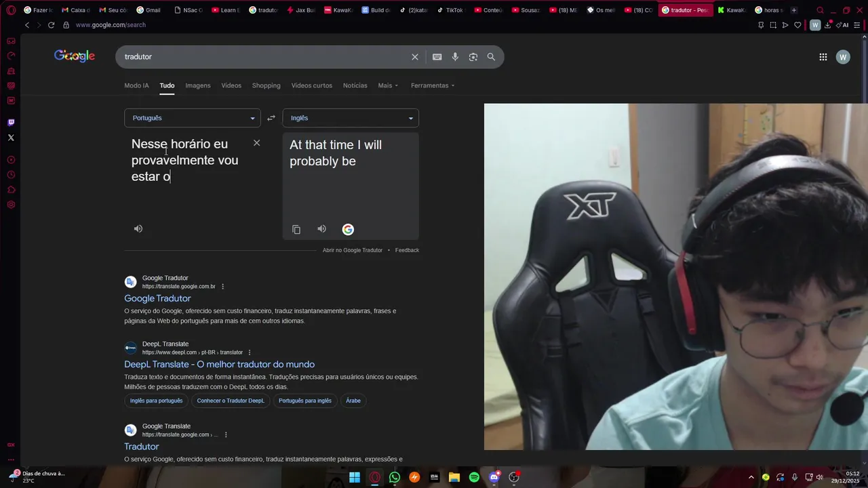This screenshot has width=868, height=488.
Task: Search by image with Google Lens
Action: (x=473, y=57)
